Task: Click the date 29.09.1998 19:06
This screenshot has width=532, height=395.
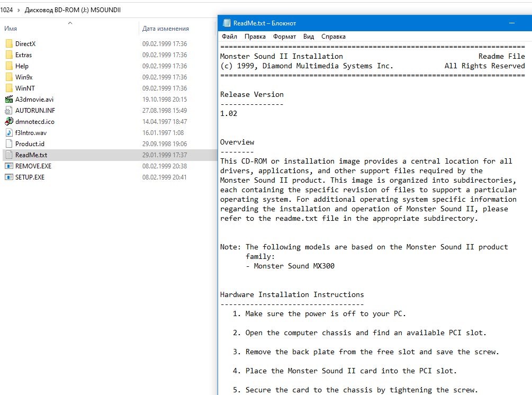Action: point(165,144)
